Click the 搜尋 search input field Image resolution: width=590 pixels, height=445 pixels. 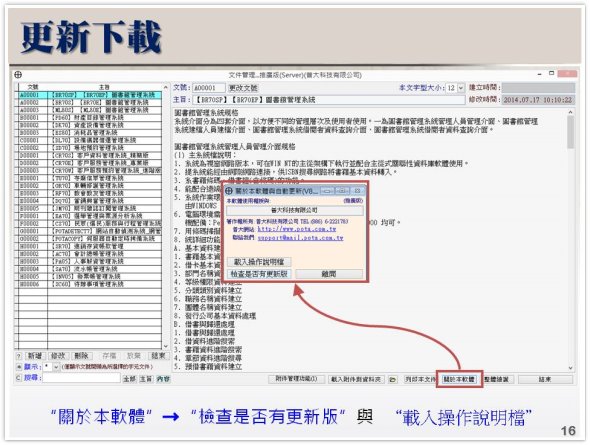[81, 378]
